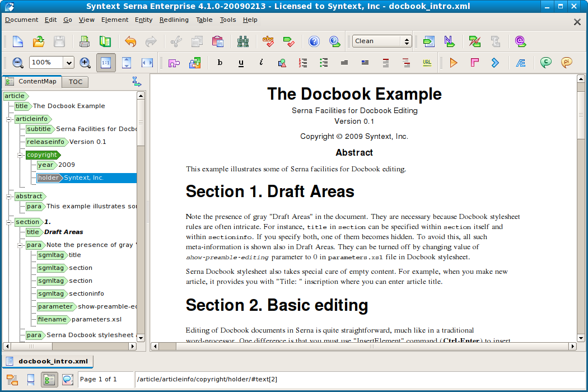Switch to the TOC tab
This screenshot has width=588, height=392.
click(76, 82)
